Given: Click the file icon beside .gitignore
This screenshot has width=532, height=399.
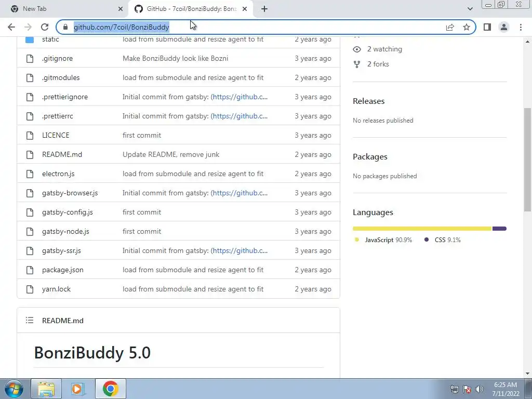Looking at the screenshot, I should pyautogui.click(x=30, y=58).
